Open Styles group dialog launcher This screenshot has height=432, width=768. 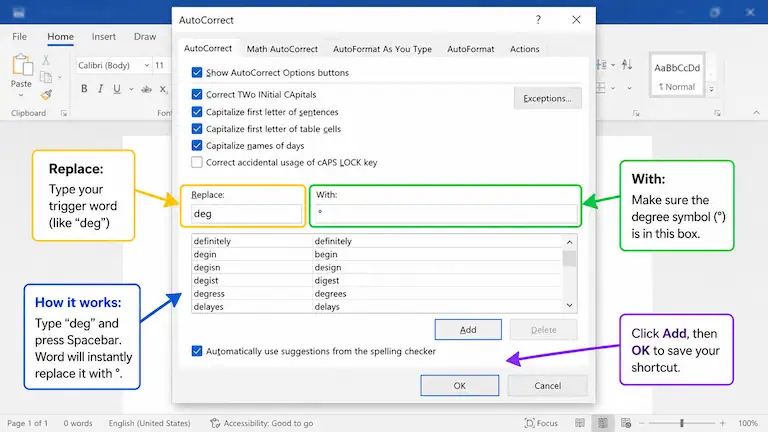(x=718, y=113)
